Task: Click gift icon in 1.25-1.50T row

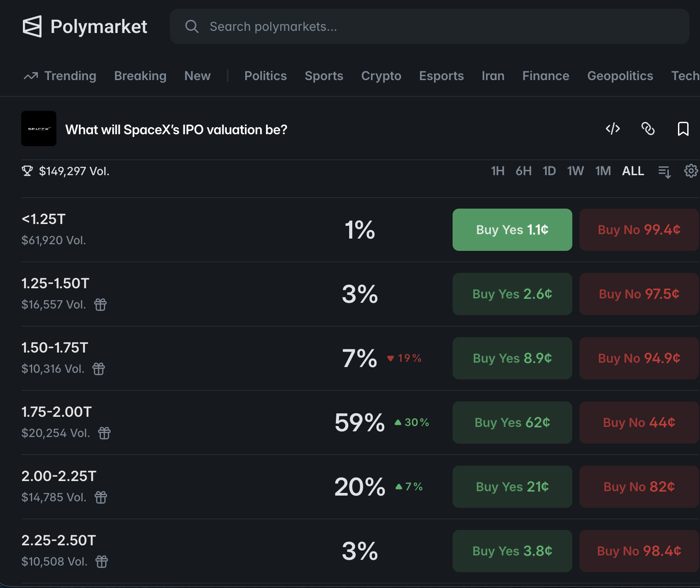Action: pyautogui.click(x=100, y=304)
